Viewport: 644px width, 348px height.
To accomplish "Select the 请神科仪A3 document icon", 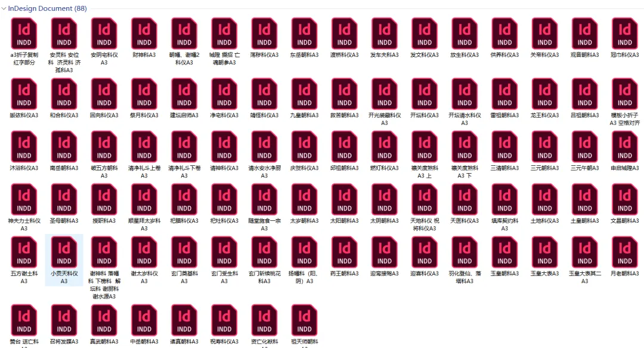I will (224, 146).
